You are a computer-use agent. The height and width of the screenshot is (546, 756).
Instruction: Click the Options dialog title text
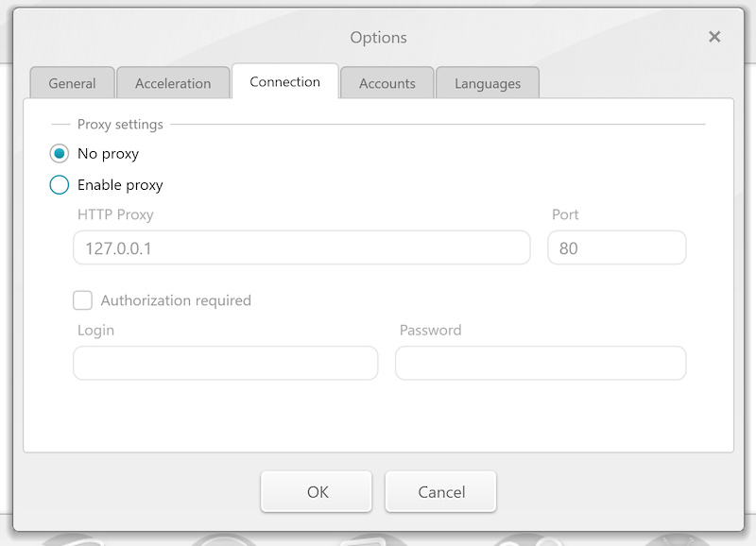[x=378, y=38]
